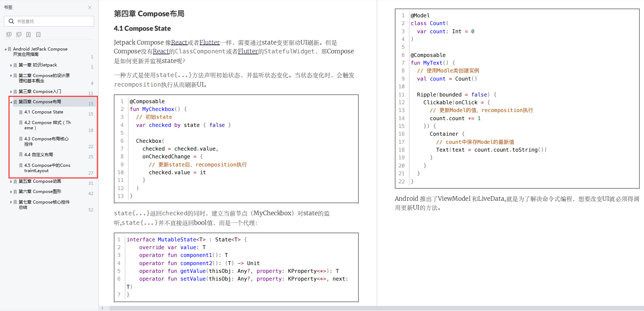Click the React link before 的ClassComponent
This screenshot has width=644, height=311.
click(161, 51)
